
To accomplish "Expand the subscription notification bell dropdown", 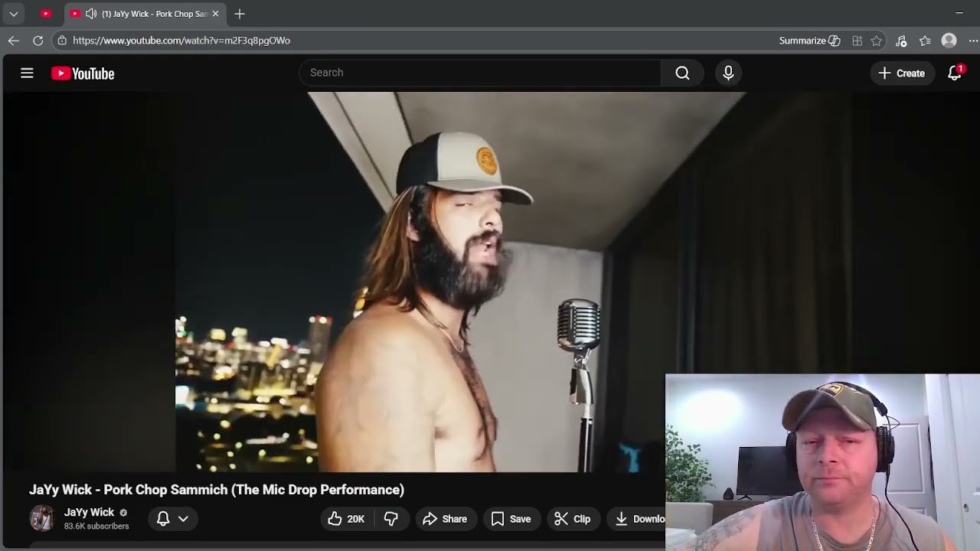I will pos(172,519).
